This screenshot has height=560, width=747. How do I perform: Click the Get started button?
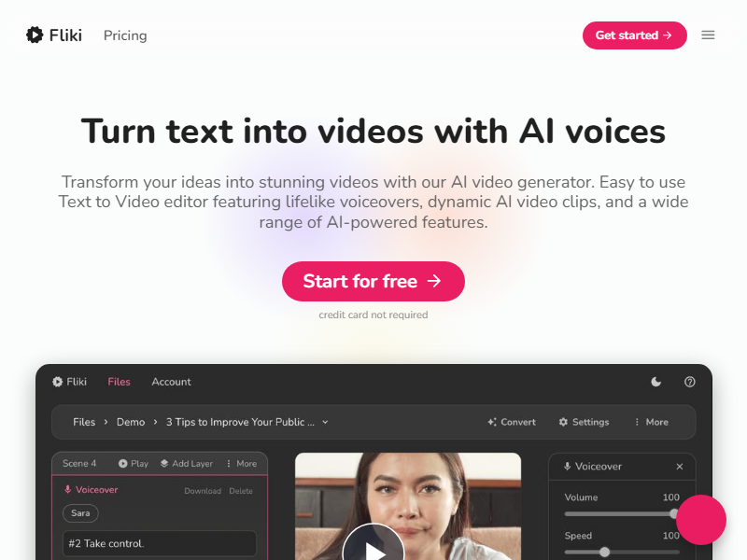coord(635,35)
